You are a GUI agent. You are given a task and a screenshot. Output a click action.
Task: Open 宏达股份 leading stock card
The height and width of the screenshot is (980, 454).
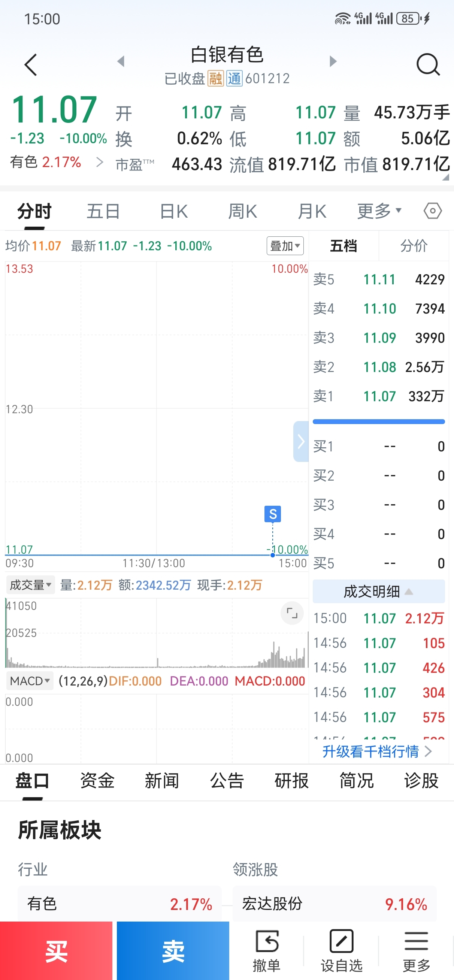335,904
